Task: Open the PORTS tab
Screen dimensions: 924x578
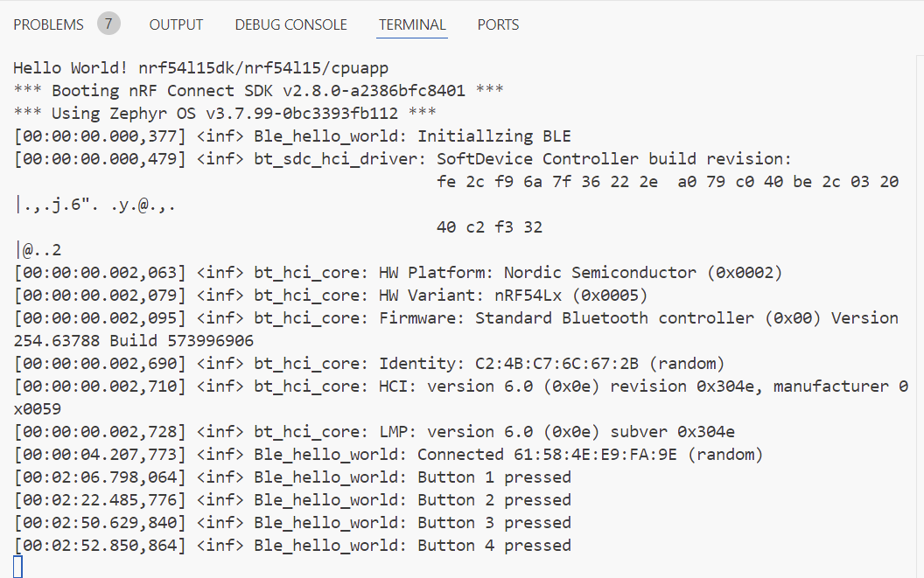Action: click(498, 24)
